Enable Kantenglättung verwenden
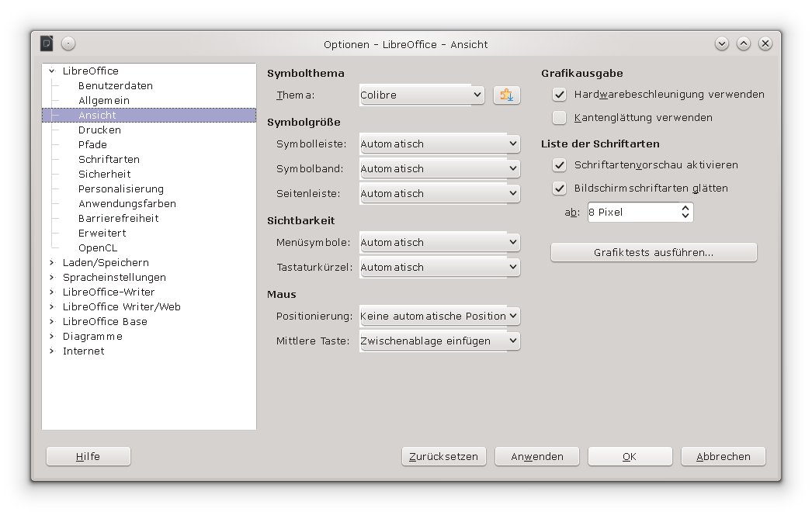 560,117
